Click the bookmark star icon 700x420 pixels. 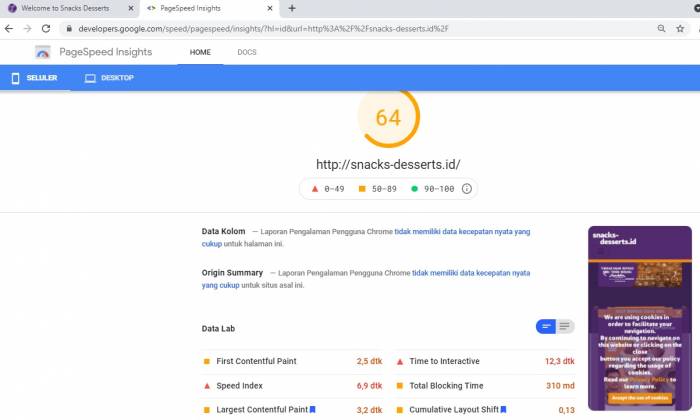pos(680,29)
